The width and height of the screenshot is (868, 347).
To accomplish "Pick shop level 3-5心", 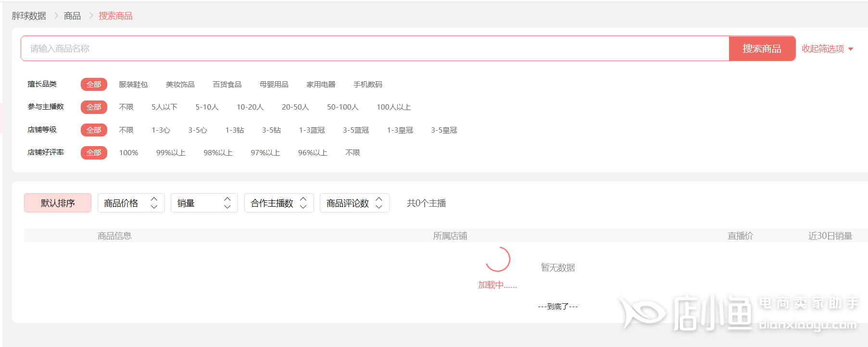I will click(x=198, y=130).
